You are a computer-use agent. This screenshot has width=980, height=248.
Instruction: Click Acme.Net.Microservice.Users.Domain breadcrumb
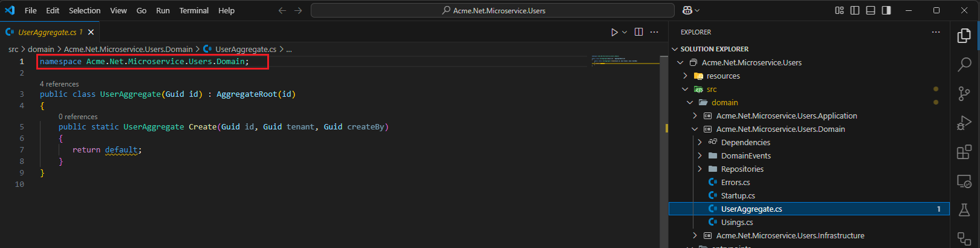128,49
